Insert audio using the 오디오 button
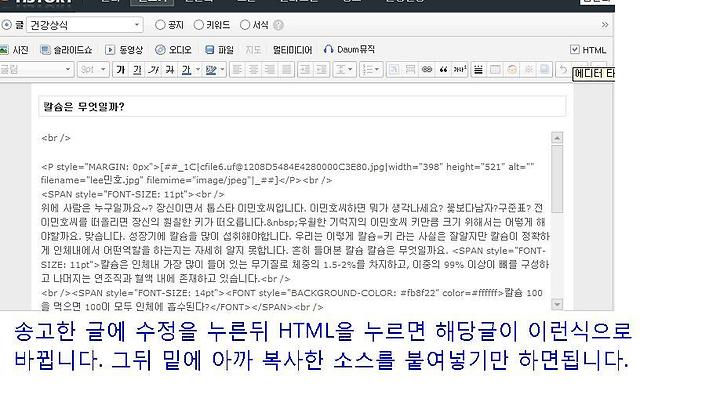This screenshot has width=720, height=398. [x=173, y=50]
